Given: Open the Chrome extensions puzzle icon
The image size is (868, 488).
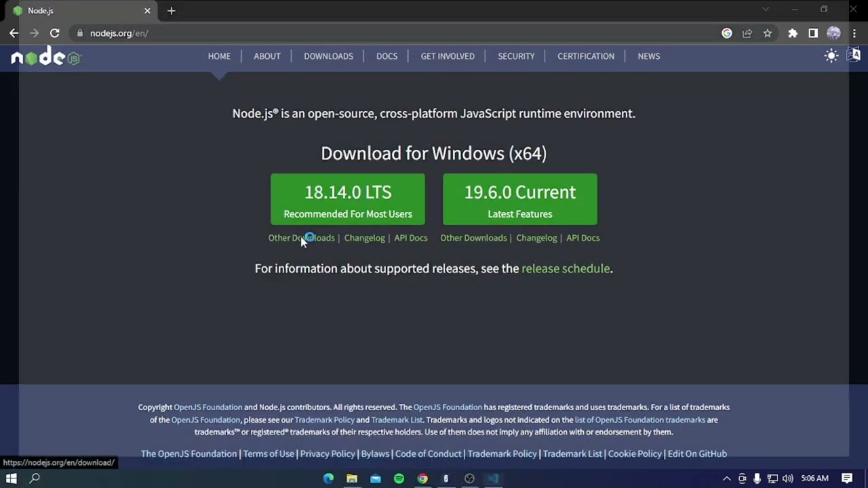Looking at the screenshot, I should [x=793, y=33].
